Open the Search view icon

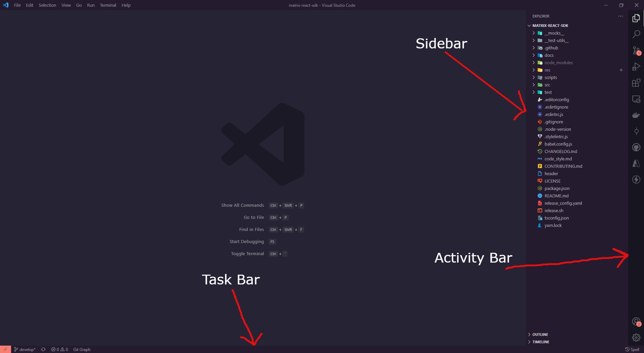tap(636, 34)
